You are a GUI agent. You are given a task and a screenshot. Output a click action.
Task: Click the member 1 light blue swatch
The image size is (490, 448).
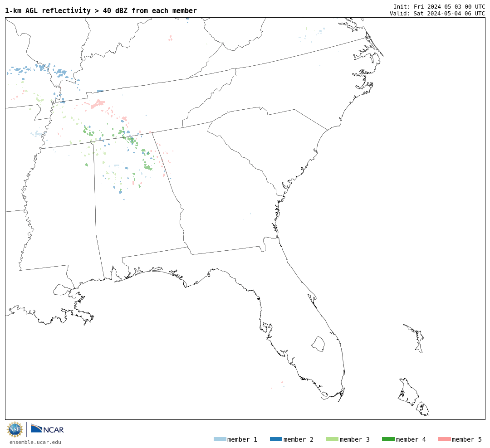pos(220,439)
